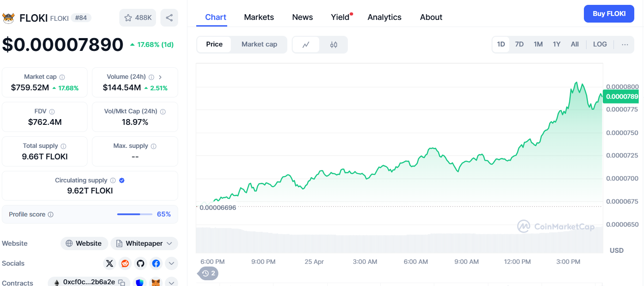Screen dimensions: 644x286
Task: Click the Buy FLOKI button
Action: point(609,14)
